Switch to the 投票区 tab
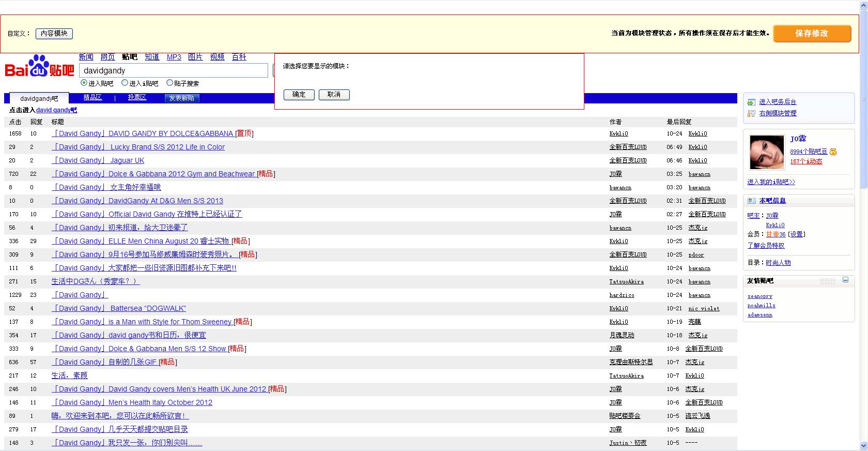The height and width of the screenshot is (451, 868). tap(137, 98)
